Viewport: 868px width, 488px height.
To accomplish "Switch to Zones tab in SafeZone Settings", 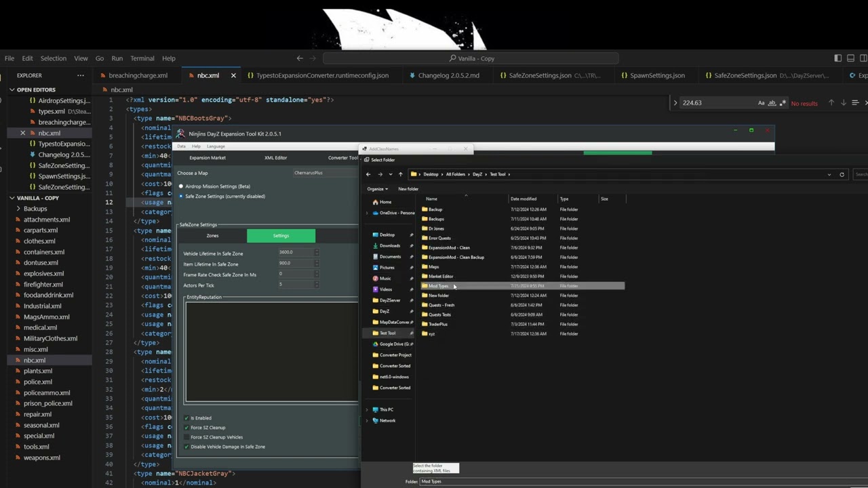I will pos(212,236).
